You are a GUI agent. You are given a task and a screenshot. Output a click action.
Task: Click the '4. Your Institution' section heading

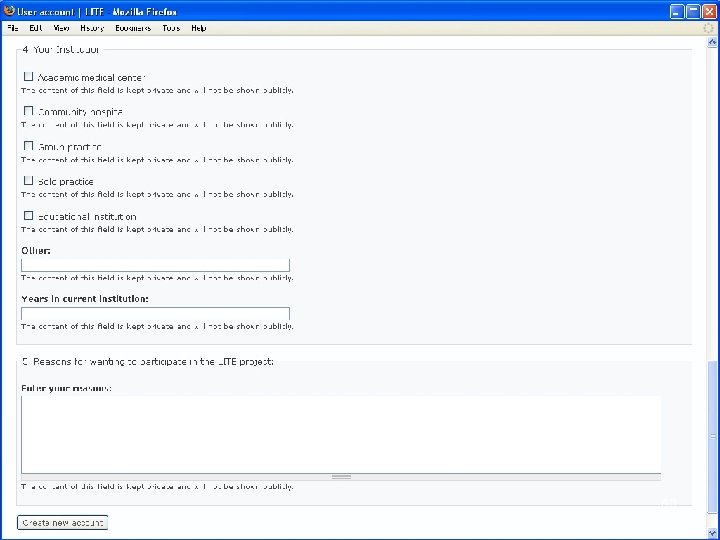61,50
